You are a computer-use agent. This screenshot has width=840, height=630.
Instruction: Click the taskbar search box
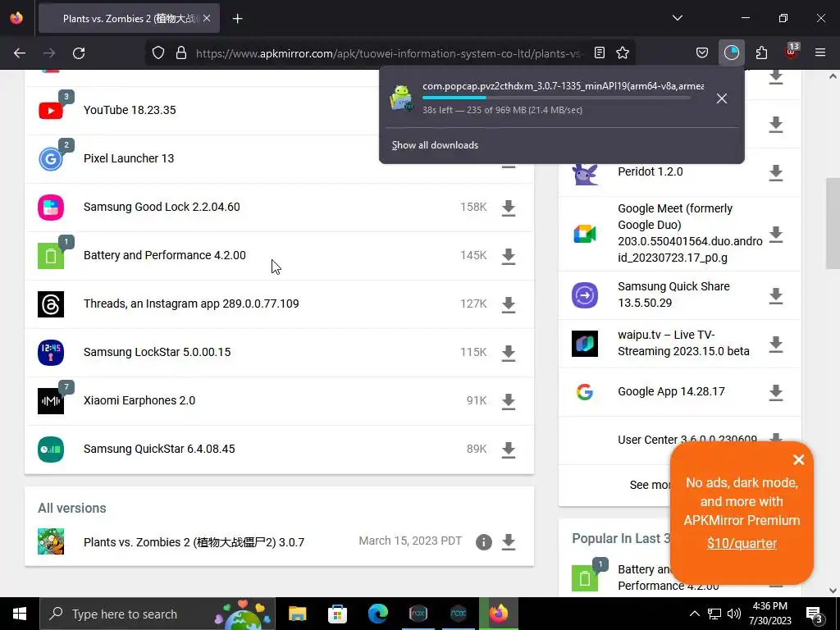coord(157,614)
